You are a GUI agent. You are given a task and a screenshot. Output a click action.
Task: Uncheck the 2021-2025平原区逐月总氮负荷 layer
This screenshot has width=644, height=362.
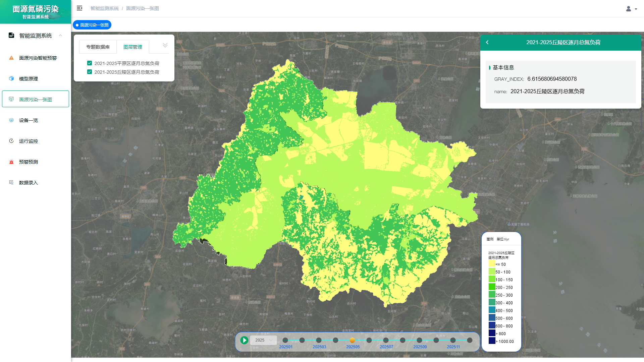click(x=90, y=63)
